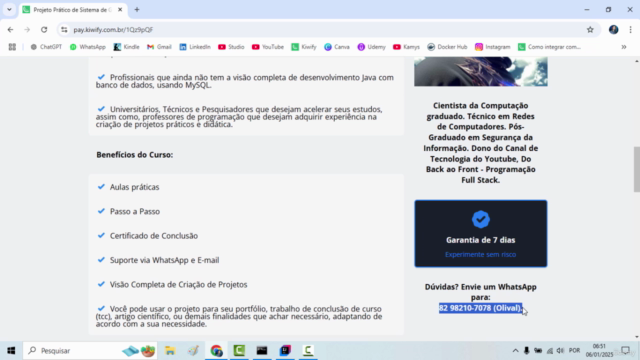This screenshot has width=640, height=360.
Task: Open the Docker Hub bookmark
Action: 447,47
